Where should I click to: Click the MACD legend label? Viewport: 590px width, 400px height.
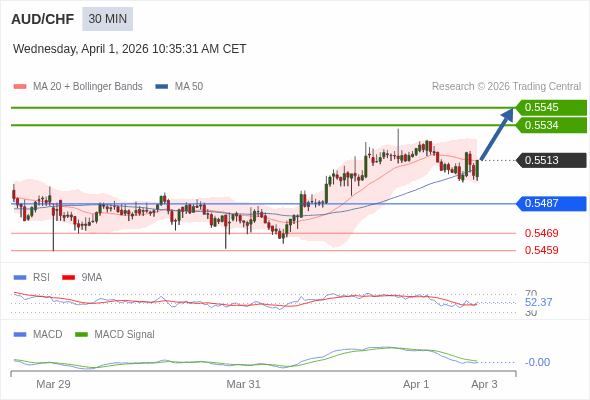48,335
